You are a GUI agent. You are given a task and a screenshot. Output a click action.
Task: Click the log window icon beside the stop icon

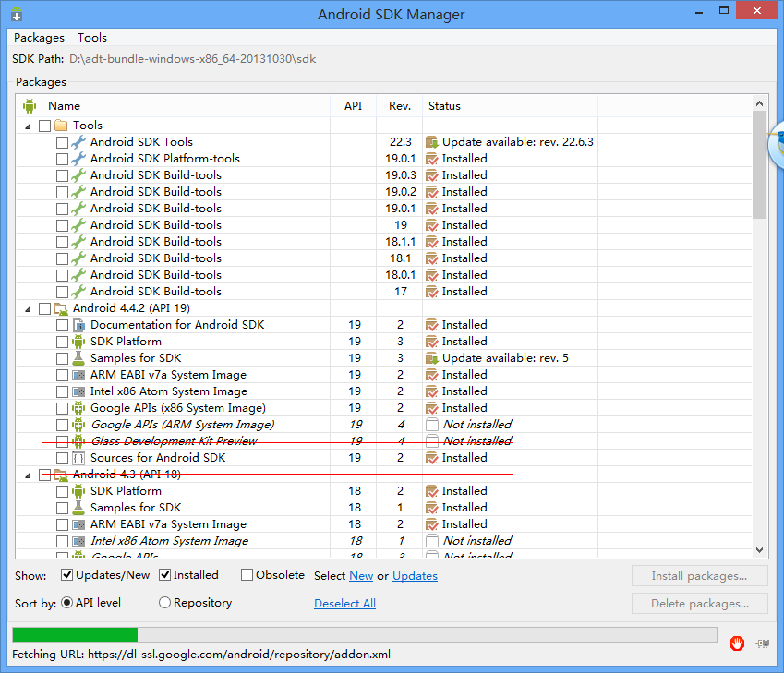(763, 643)
